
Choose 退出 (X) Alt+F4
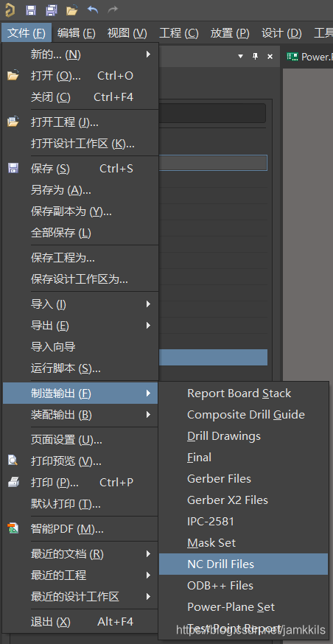pyautogui.click(x=80, y=622)
